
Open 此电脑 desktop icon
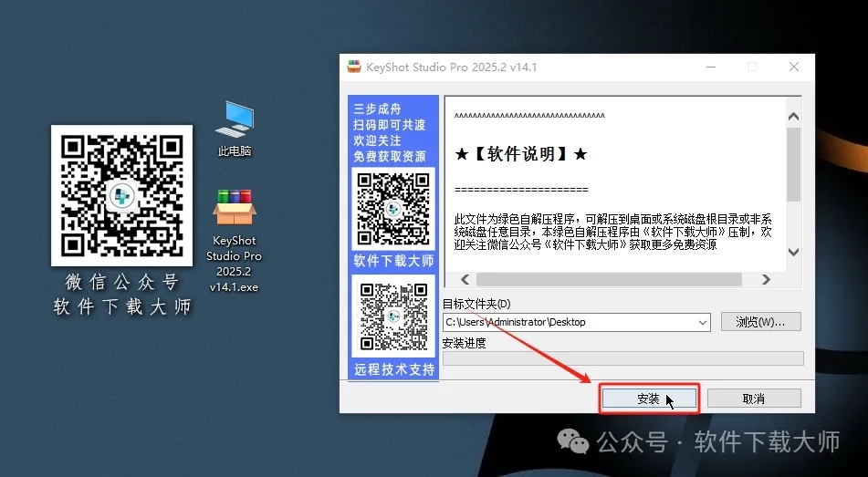(235, 129)
